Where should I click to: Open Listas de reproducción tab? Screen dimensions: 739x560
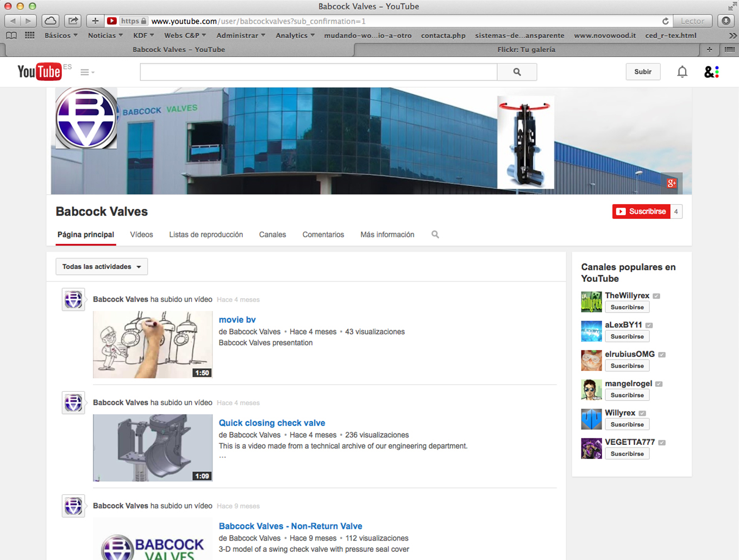[206, 235]
